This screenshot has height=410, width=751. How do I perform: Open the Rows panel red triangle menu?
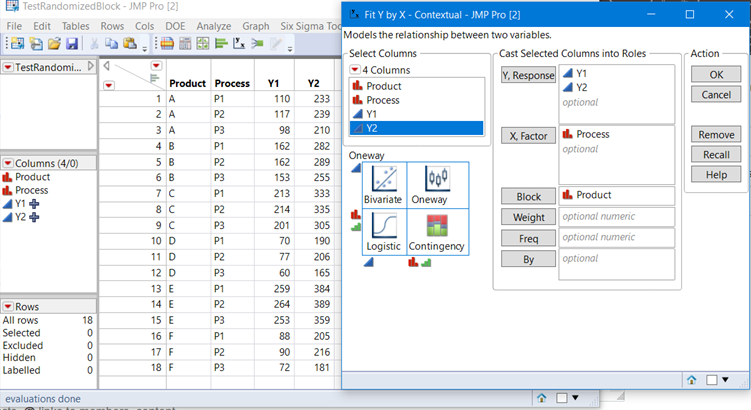point(8,306)
